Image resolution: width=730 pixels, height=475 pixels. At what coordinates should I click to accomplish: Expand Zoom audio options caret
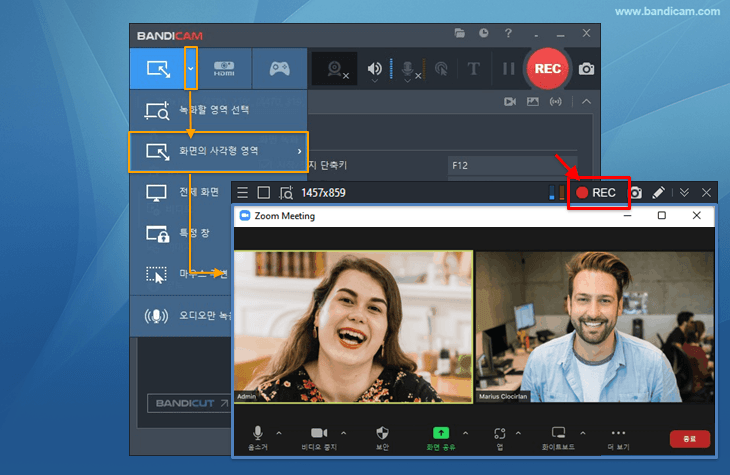279,433
